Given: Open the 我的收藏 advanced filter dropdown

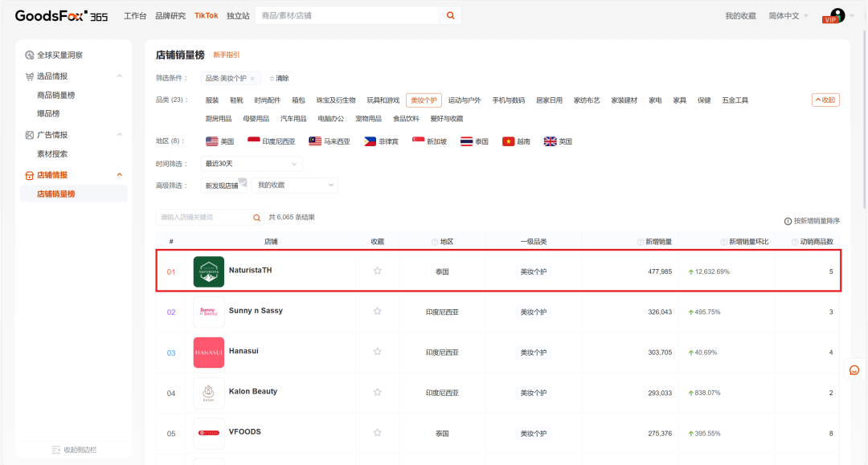Looking at the screenshot, I should (295, 186).
